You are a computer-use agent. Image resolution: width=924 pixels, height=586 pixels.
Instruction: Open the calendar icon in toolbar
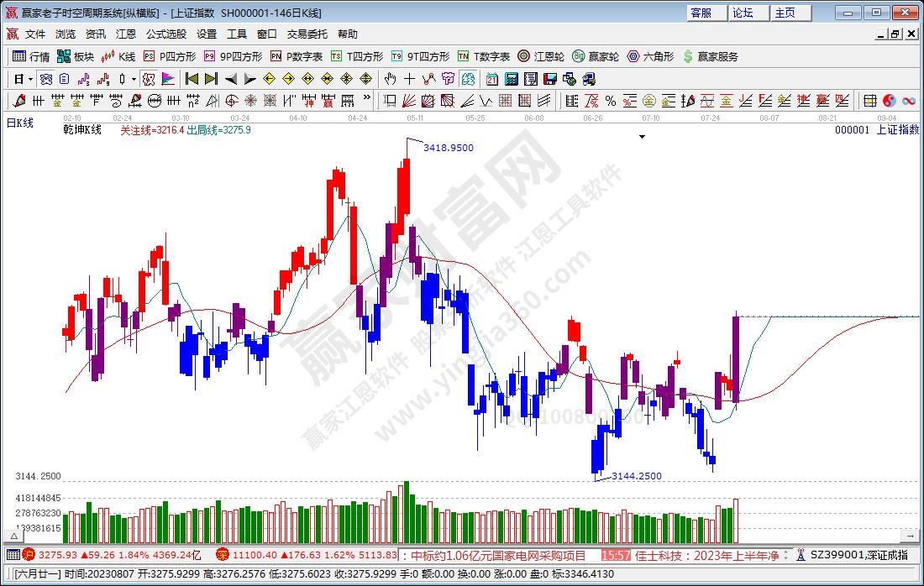(491, 79)
